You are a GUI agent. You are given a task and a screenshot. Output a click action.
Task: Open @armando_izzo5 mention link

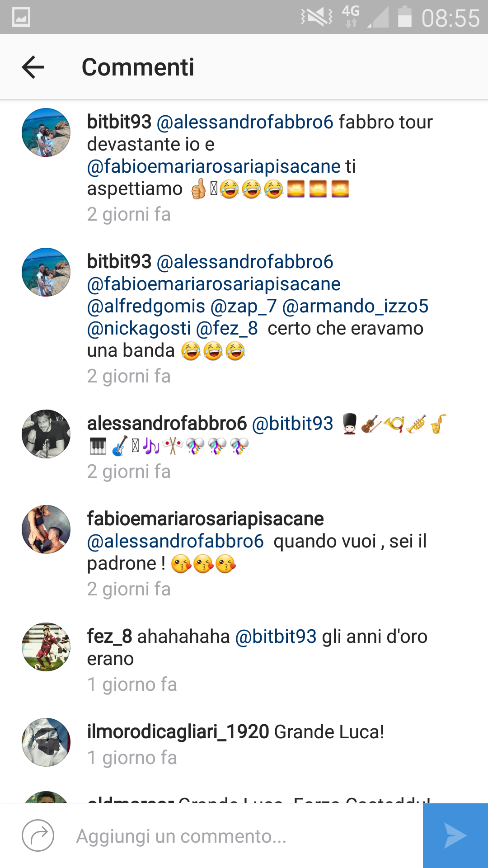355,306
